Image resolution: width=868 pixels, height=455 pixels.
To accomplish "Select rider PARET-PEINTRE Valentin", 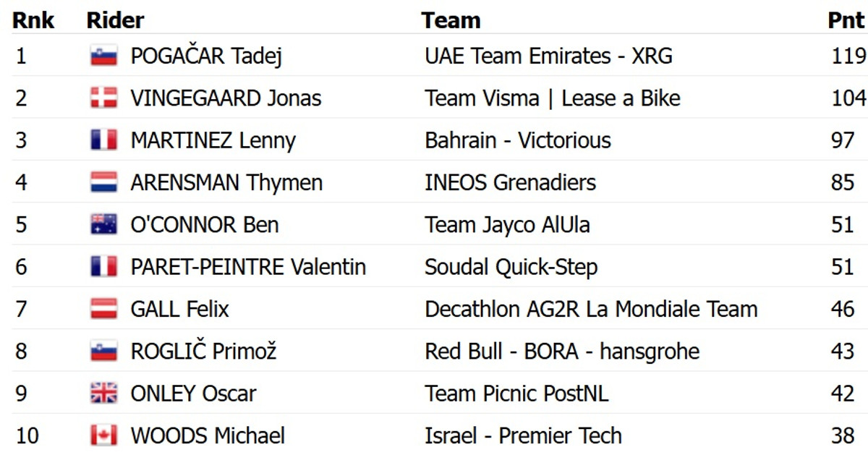I will tap(248, 267).
